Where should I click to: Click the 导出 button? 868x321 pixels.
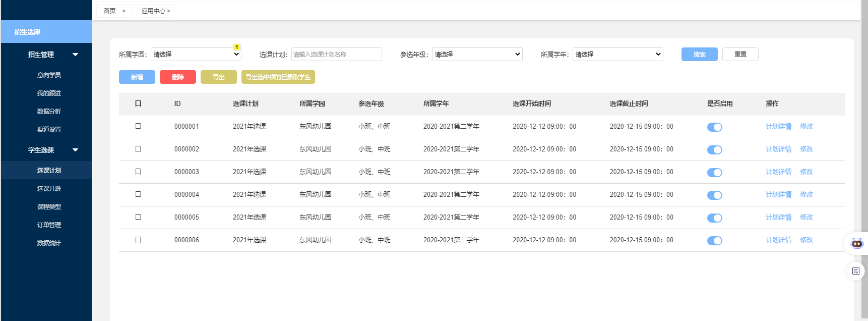tap(219, 77)
